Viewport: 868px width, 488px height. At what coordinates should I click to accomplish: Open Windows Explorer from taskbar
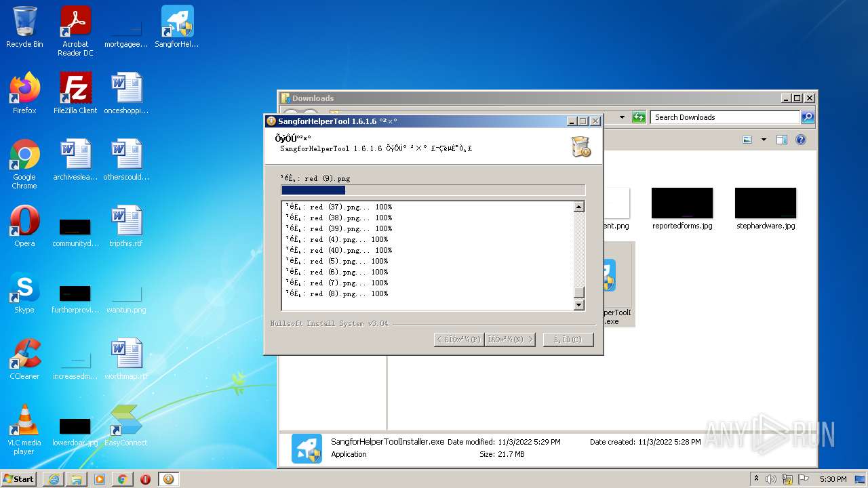click(77, 479)
